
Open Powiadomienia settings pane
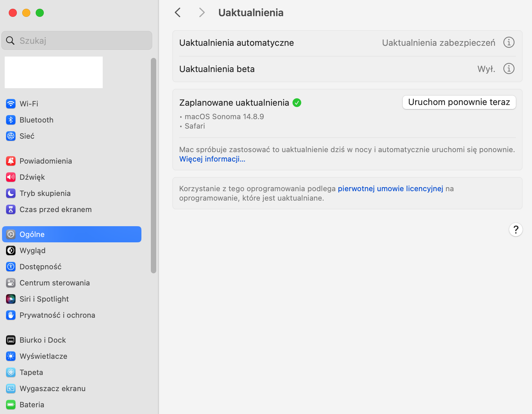[x=72, y=161]
